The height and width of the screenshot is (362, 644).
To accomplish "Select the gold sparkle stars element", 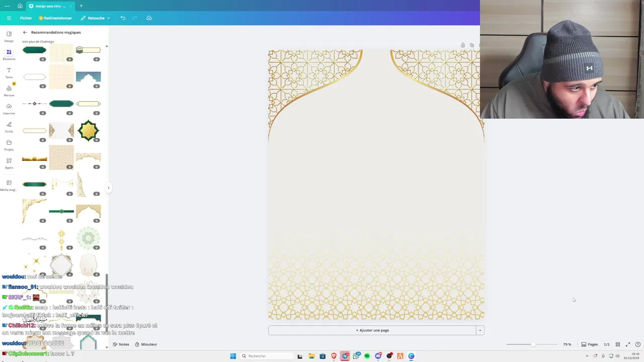I will (34, 261).
